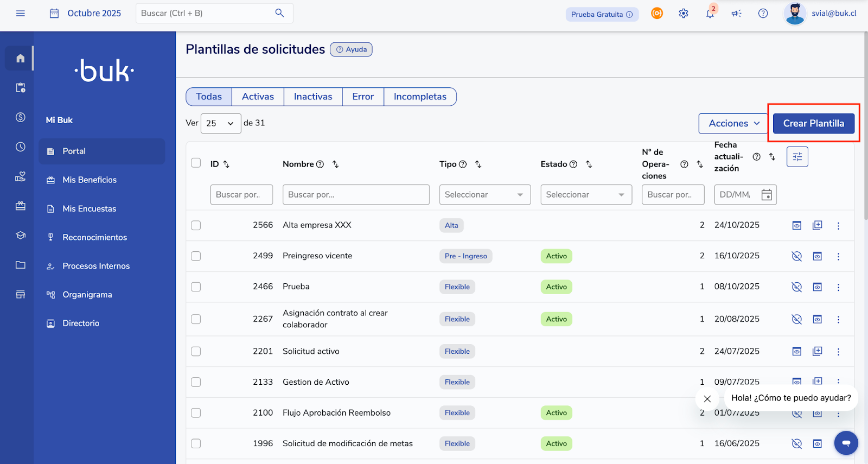
Task: Toggle the select-all header checkbox
Action: 196,163
